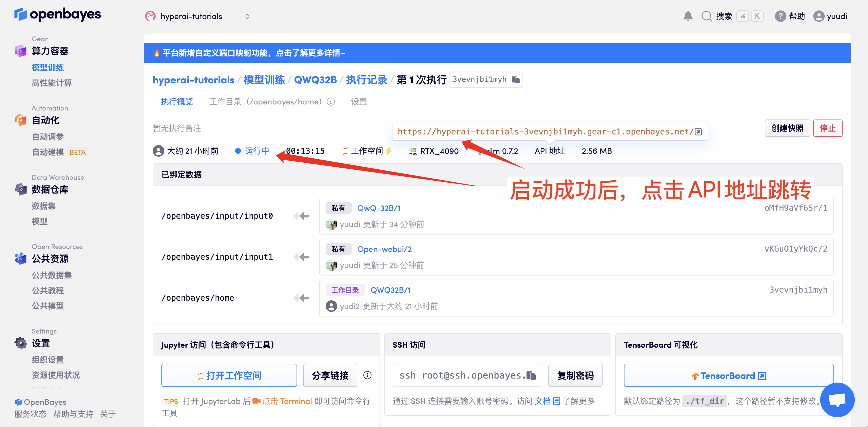
Task: Click the info icon beside 工作目录 tab
Action: [331, 102]
